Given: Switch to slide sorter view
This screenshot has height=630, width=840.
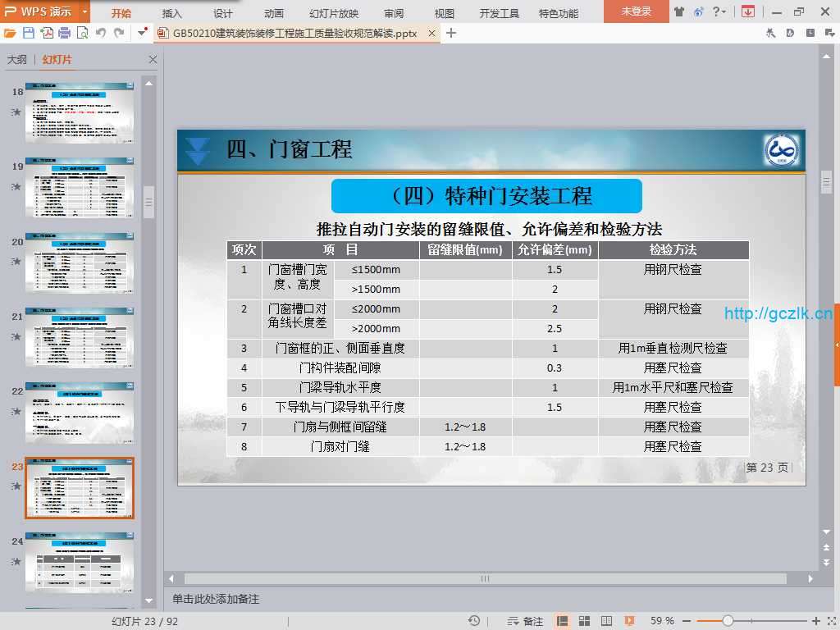Looking at the screenshot, I should click(585, 621).
